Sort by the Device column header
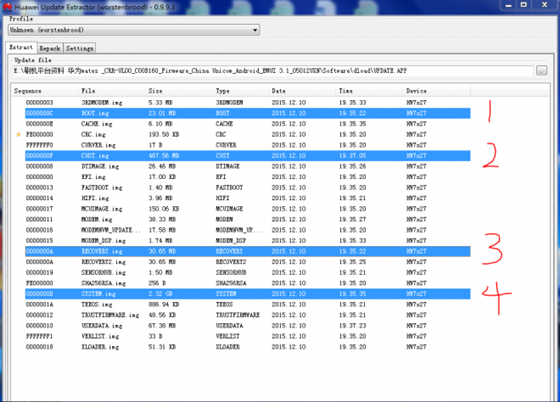The width and height of the screenshot is (560, 402). (x=436, y=91)
